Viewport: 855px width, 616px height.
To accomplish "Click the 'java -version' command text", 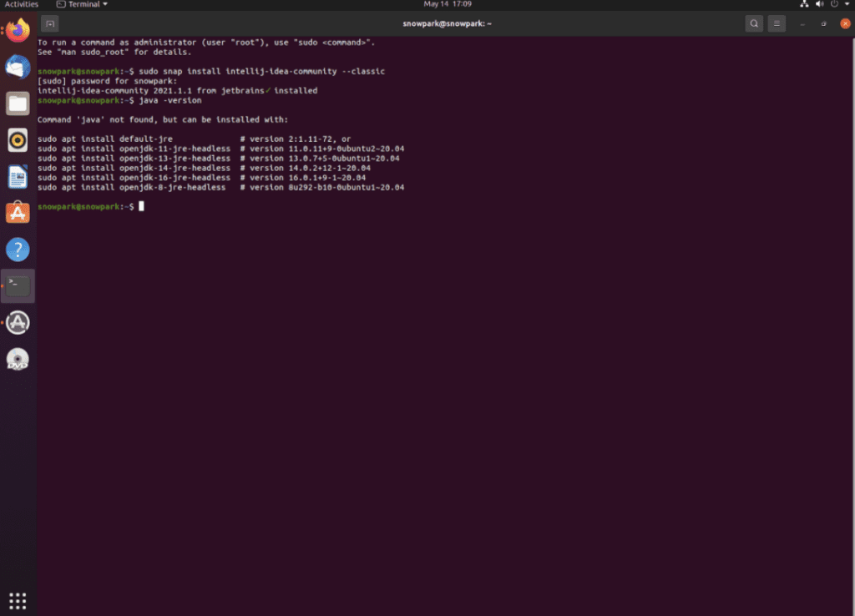I will pos(170,100).
